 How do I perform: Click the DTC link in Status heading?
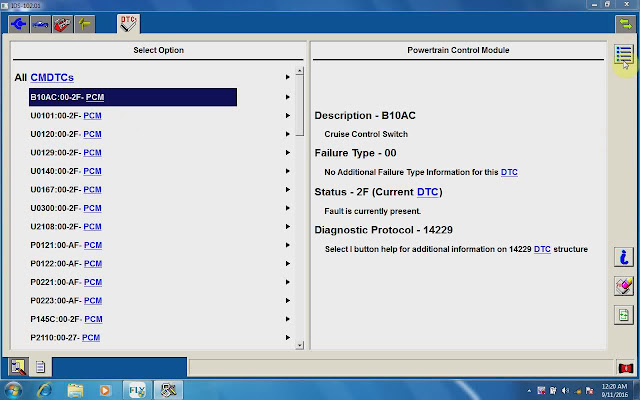427,192
